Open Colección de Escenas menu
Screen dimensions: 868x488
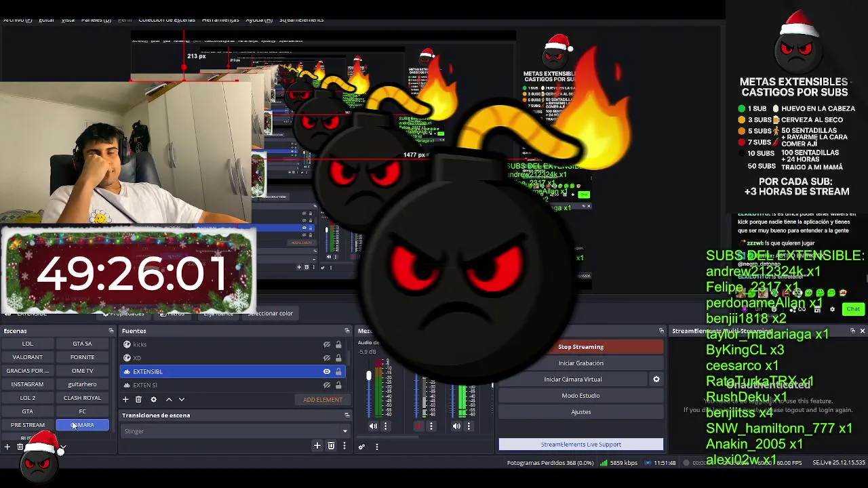pyautogui.click(x=167, y=20)
